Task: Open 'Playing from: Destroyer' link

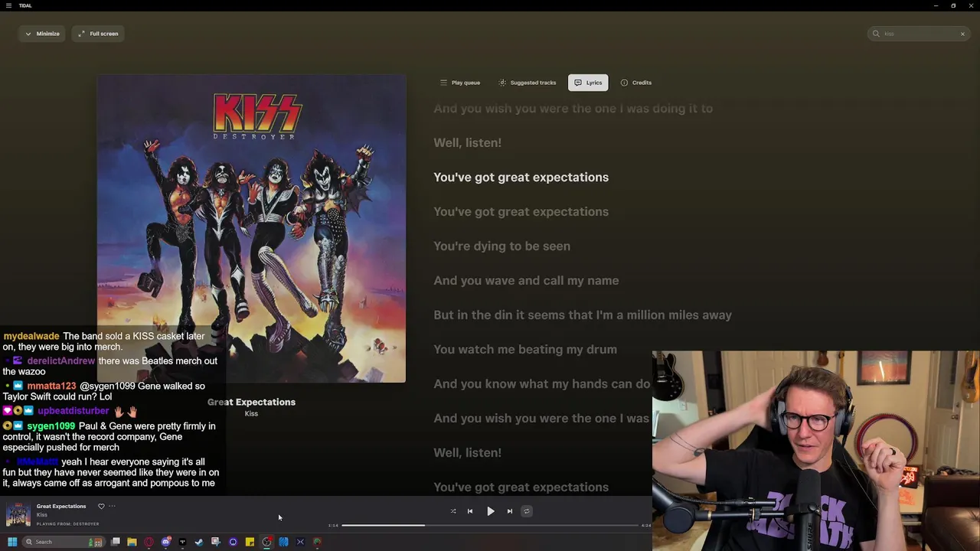Action: (x=67, y=524)
